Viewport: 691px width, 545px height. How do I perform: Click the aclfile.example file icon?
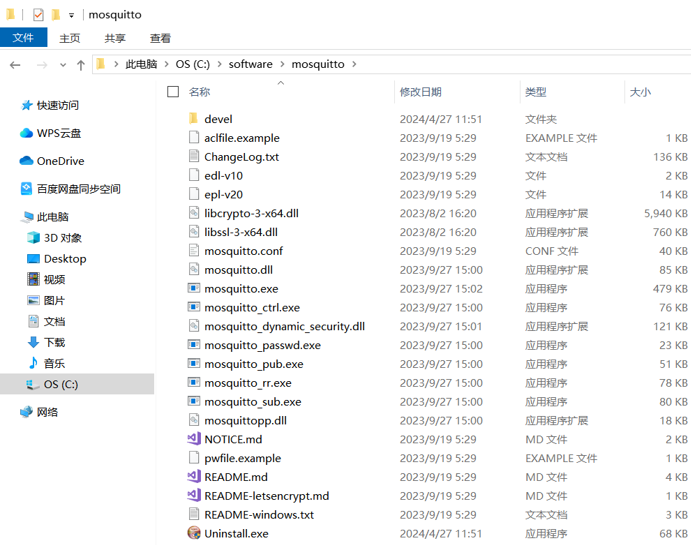(194, 137)
